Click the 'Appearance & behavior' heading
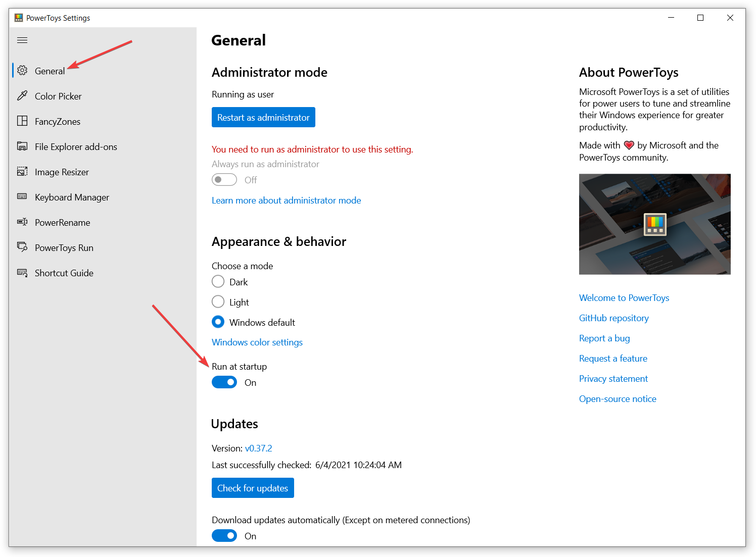 [x=279, y=242]
